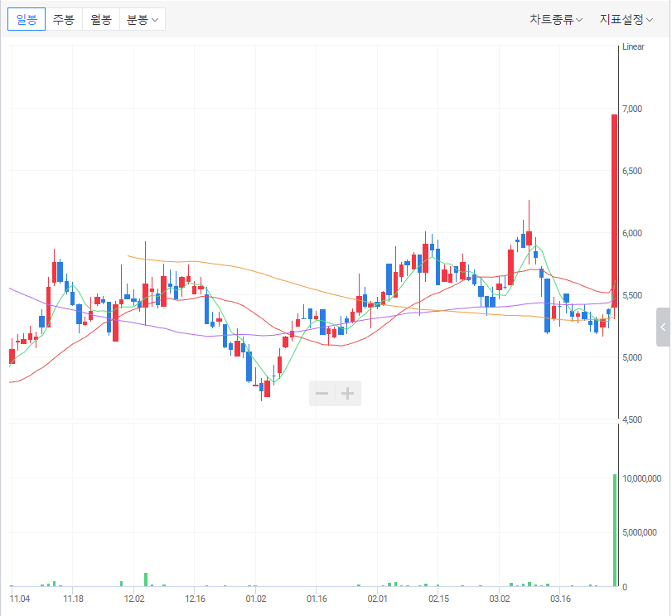Click the 02.01 date label

tap(378, 599)
